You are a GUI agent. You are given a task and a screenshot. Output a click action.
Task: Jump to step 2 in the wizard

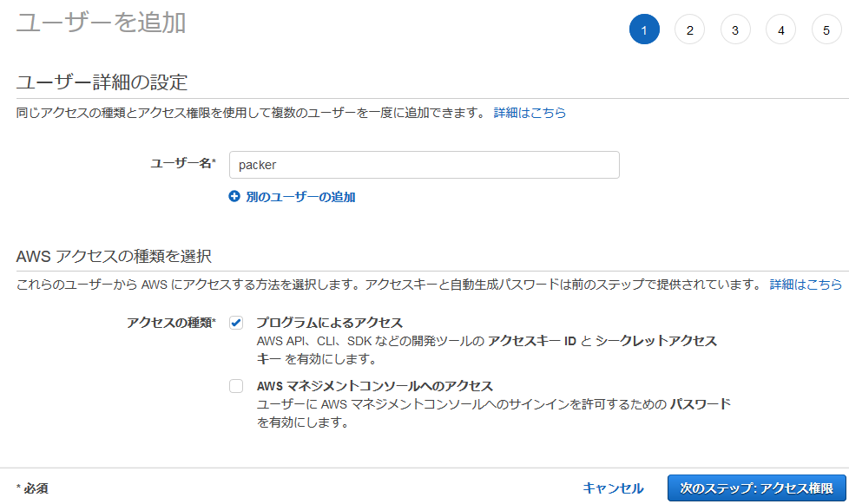point(689,30)
